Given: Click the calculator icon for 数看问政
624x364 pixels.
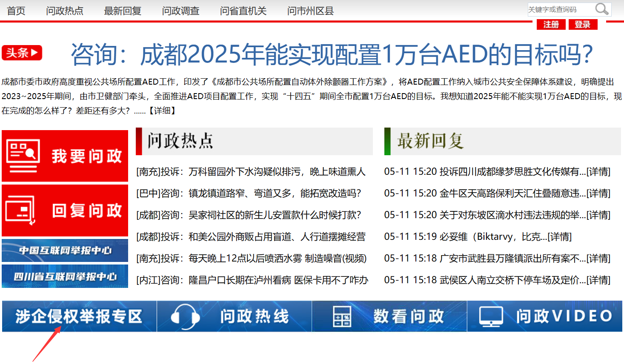Looking at the screenshot, I should coord(342,316).
